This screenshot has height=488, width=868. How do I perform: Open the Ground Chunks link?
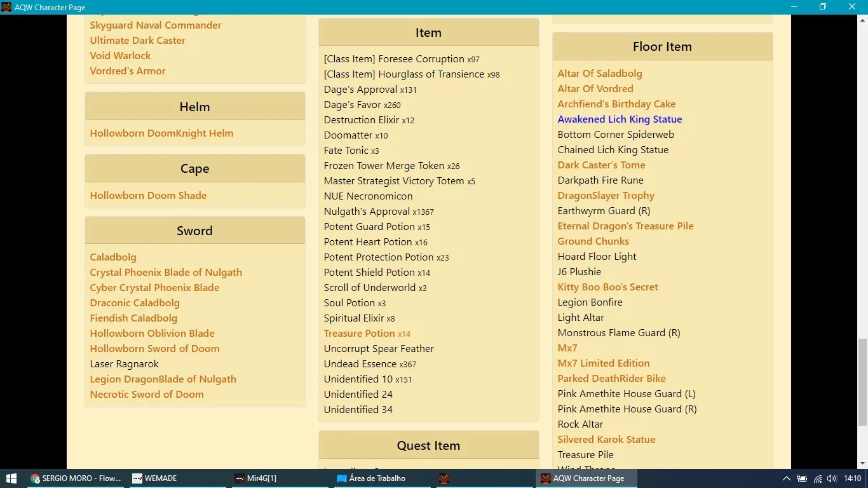[x=593, y=241]
